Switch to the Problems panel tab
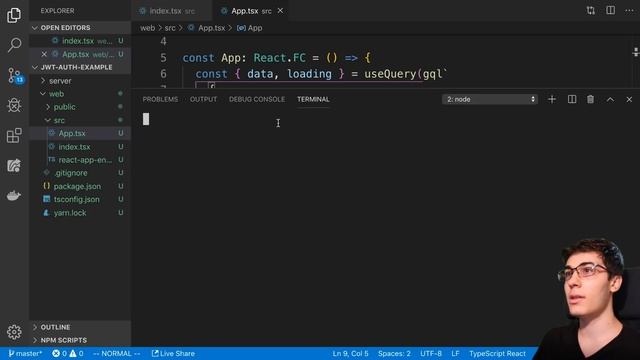640x360 pixels. [160, 99]
